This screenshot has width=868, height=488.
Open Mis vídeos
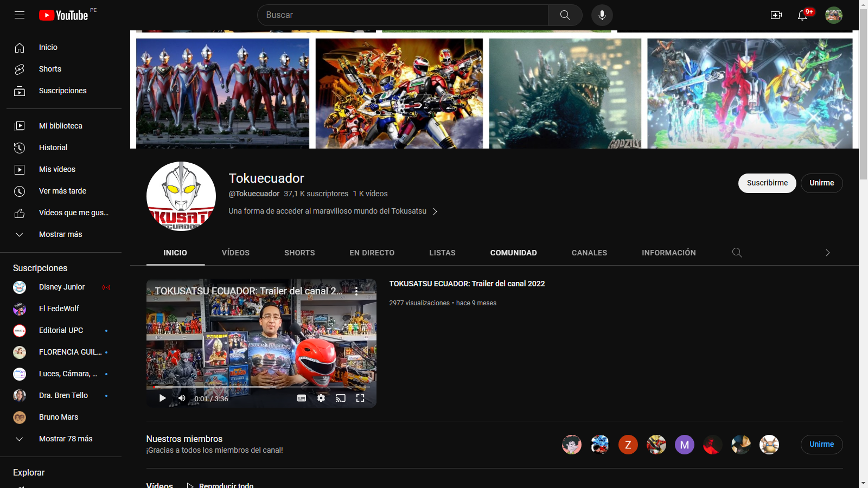pyautogui.click(x=61, y=169)
